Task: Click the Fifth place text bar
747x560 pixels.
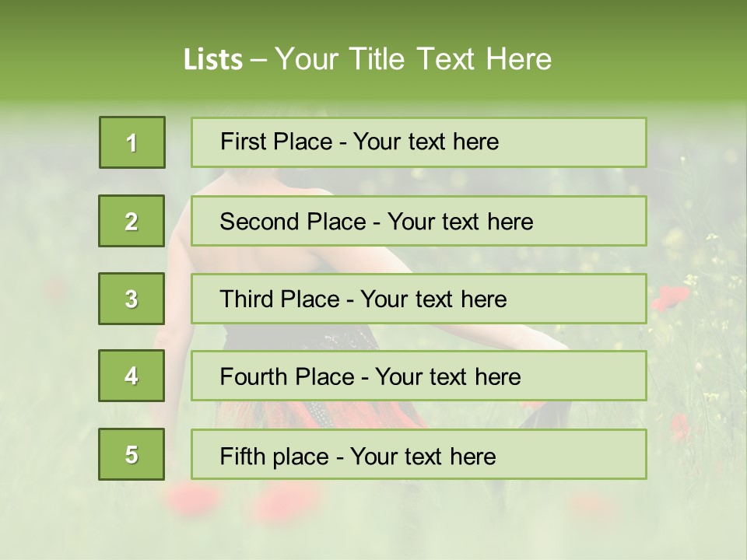Action: click(x=419, y=454)
